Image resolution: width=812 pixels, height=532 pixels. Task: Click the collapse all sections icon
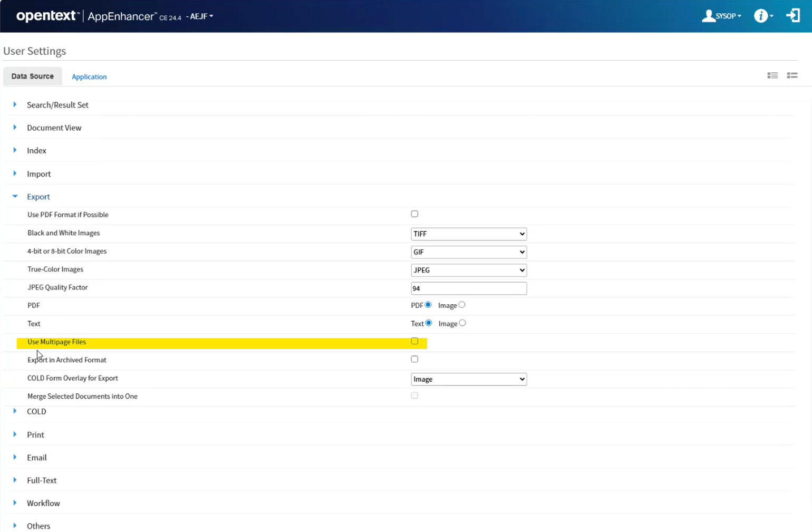(x=792, y=75)
